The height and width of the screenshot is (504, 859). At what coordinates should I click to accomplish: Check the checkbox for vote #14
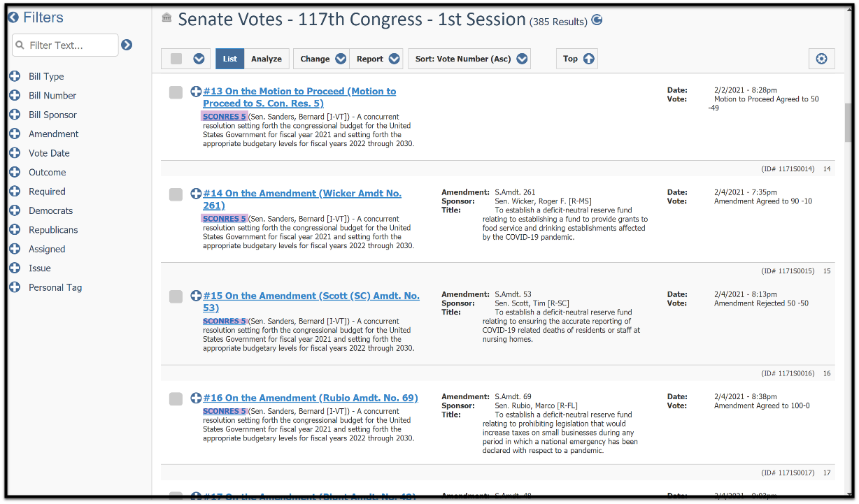point(176,194)
